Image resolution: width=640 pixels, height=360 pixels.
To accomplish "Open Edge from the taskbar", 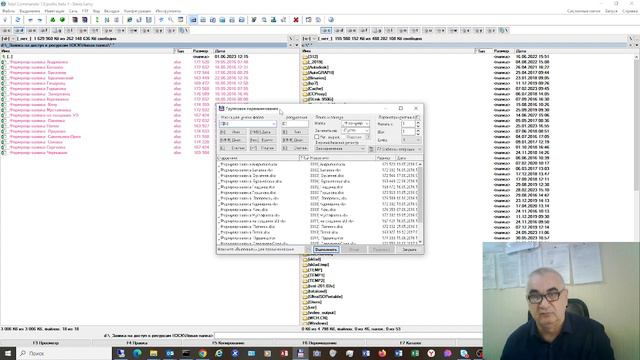I will click(137, 353).
